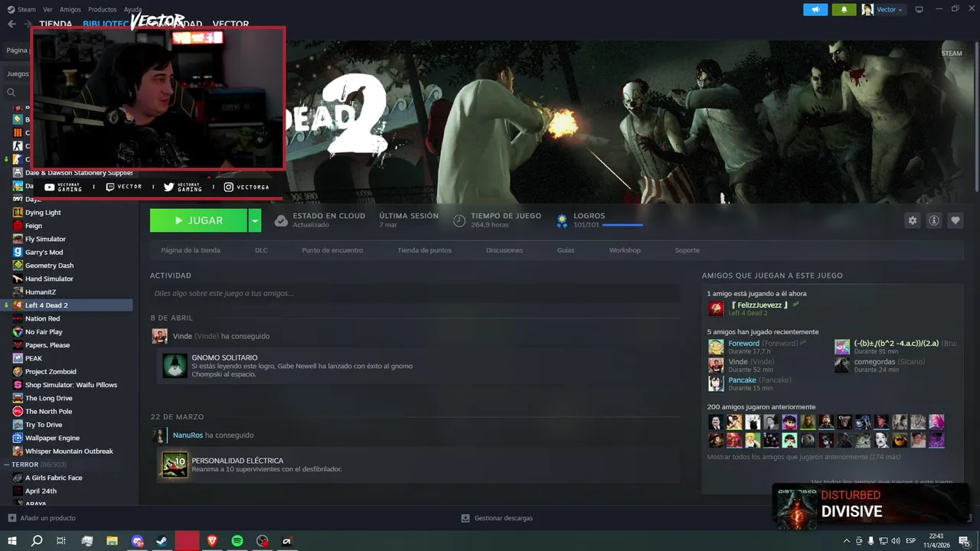Click the Logros achievements medal icon
This screenshot has height=551, width=980.
(x=562, y=220)
